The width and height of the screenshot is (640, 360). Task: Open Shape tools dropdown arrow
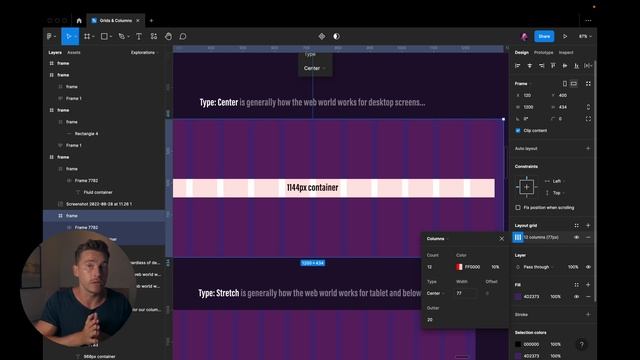(x=111, y=37)
